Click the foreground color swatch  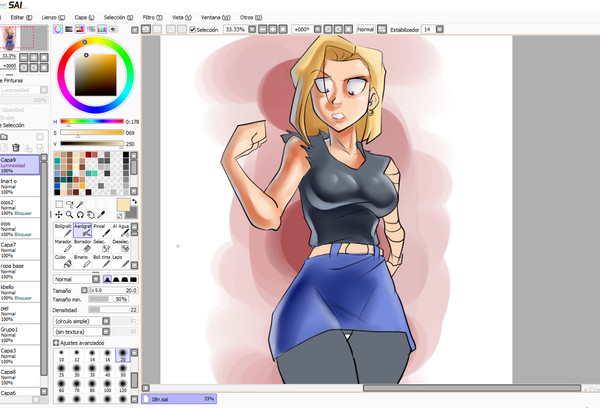(x=123, y=205)
